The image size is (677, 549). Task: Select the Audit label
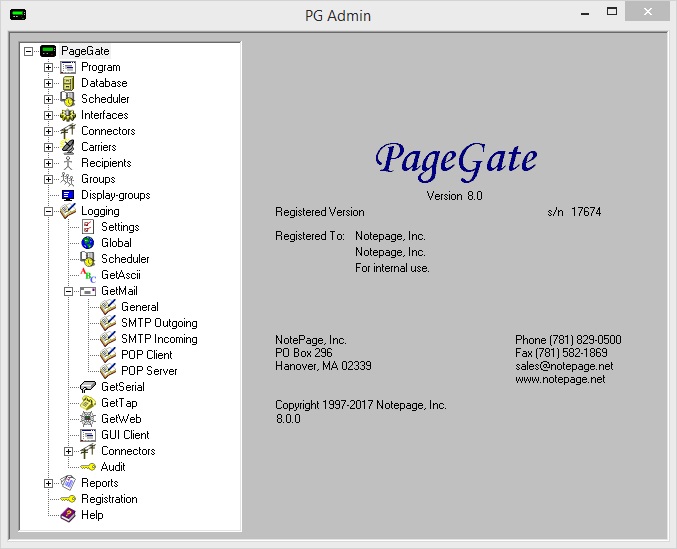coord(113,467)
